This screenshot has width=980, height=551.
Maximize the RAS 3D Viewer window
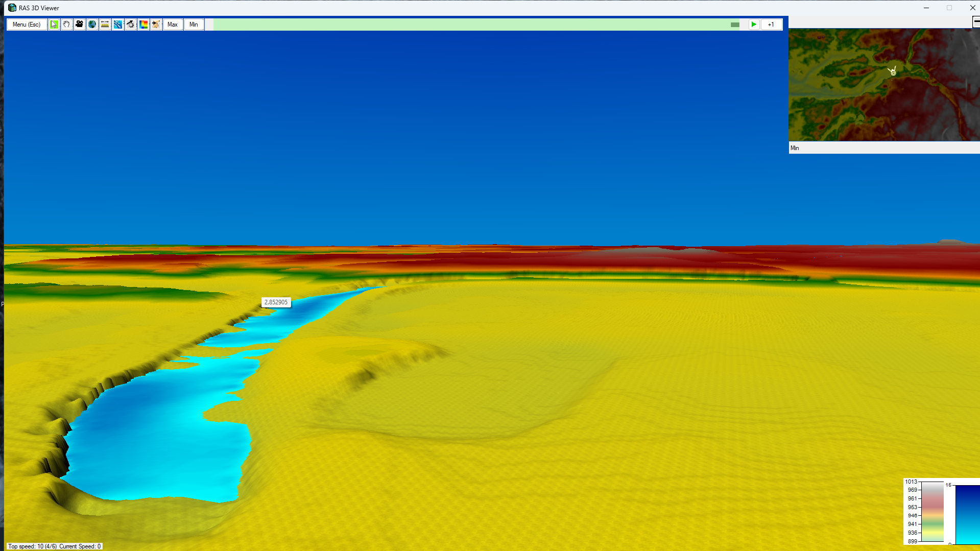(x=949, y=8)
